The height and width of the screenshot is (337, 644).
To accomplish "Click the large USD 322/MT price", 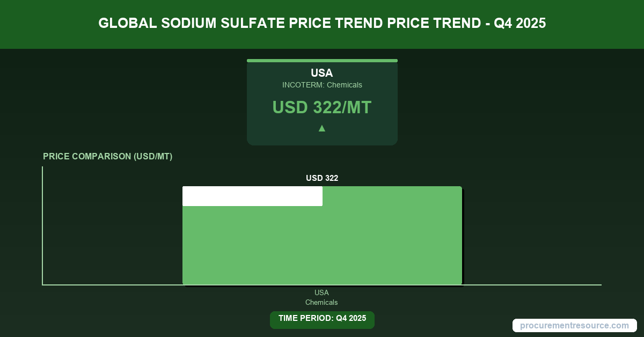I will (x=322, y=108).
